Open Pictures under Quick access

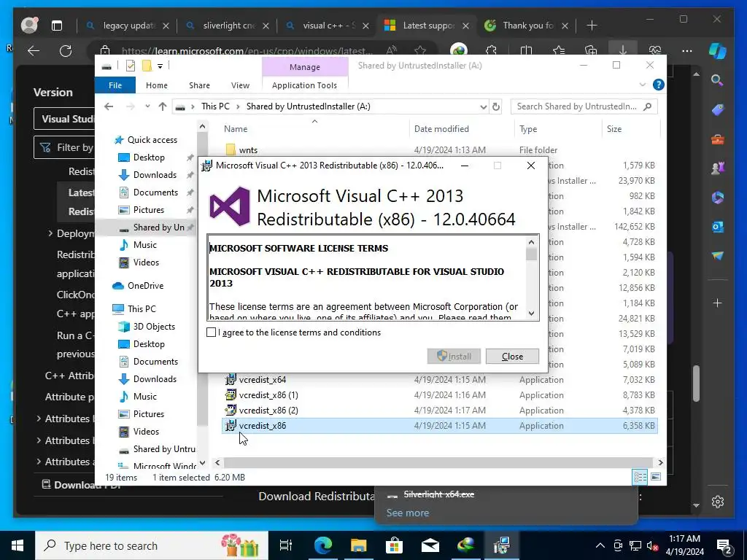tap(149, 210)
